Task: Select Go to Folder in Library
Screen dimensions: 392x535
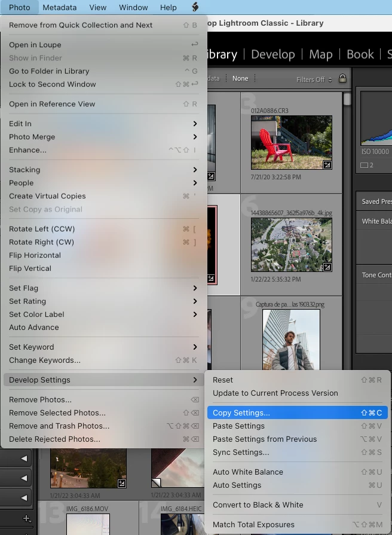Action: (x=103, y=71)
